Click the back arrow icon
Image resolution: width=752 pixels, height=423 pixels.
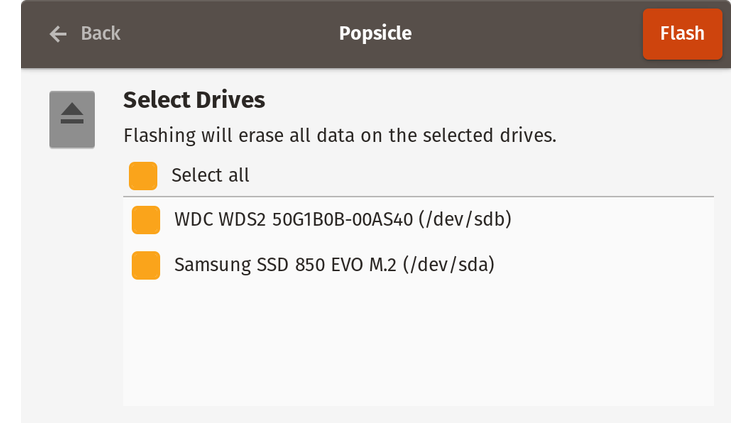point(58,34)
